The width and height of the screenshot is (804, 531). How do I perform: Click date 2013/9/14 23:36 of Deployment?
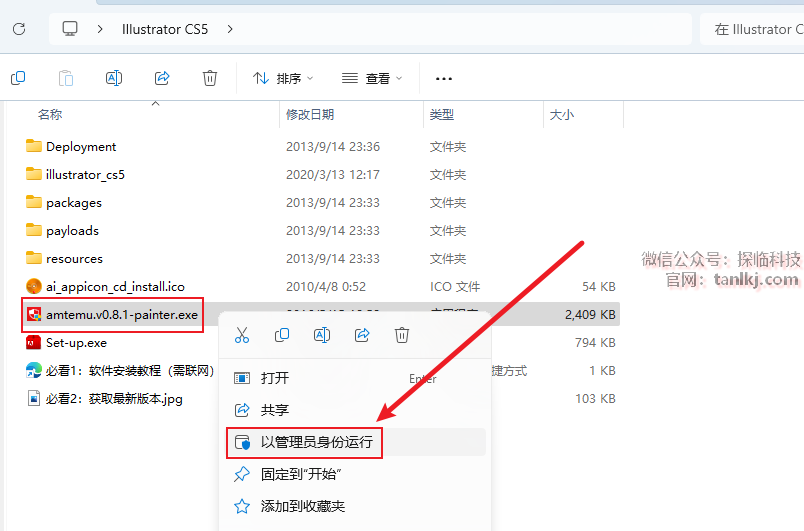[333, 147]
